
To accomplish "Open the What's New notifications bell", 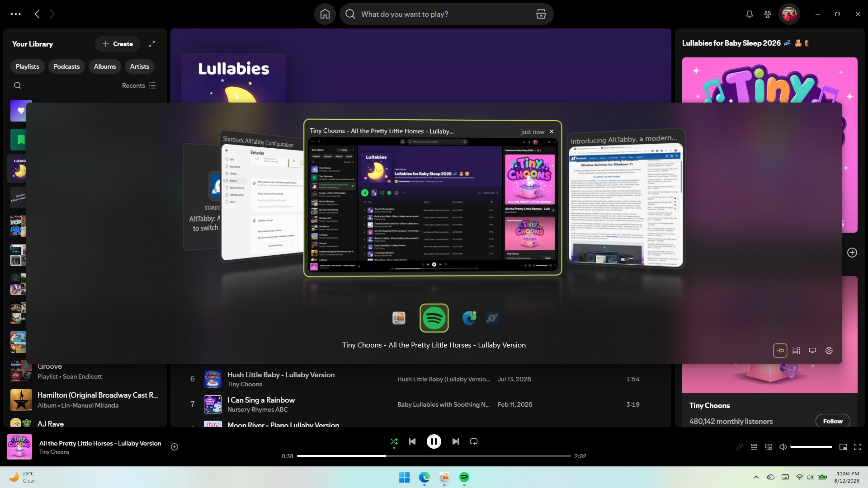I will pyautogui.click(x=749, y=14).
